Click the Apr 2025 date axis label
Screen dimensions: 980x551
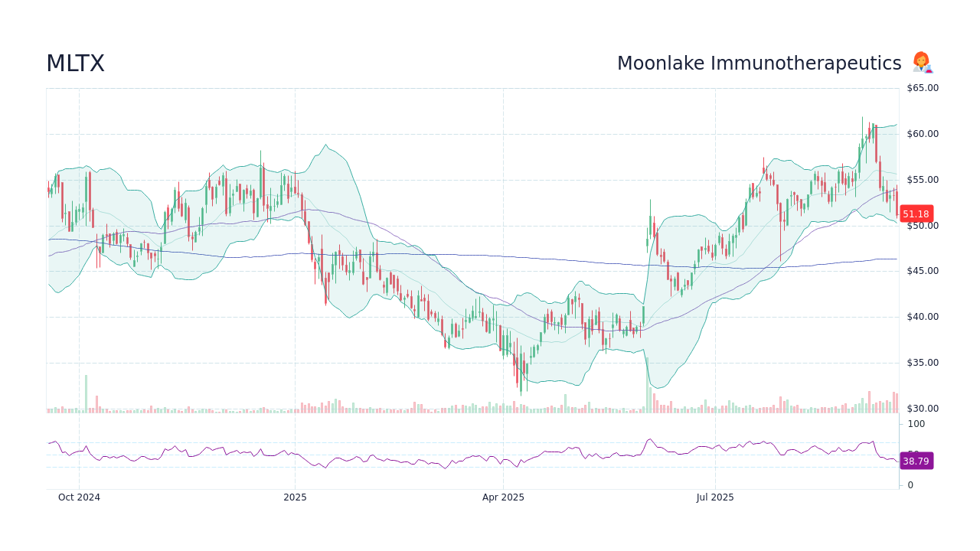click(x=503, y=497)
